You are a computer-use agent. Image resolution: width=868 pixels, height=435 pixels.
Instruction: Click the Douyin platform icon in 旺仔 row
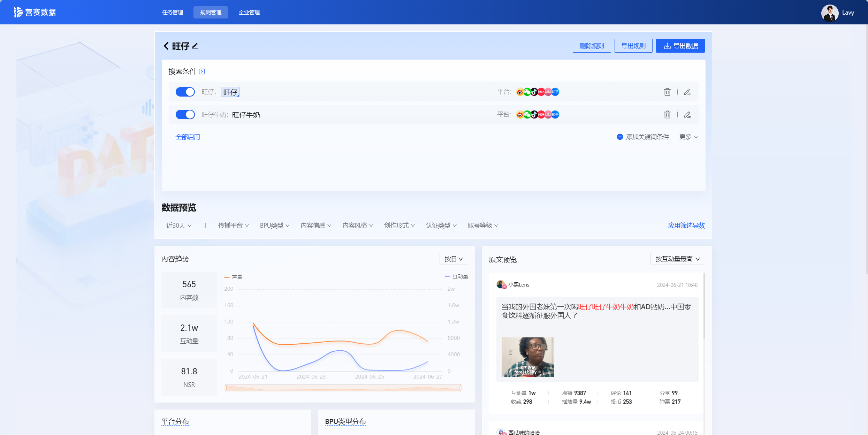(534, 92)
